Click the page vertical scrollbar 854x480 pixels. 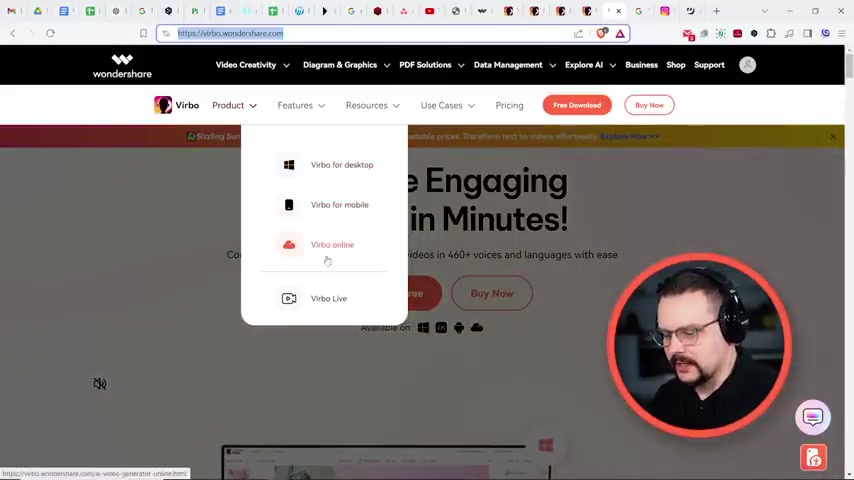pyautogui.click(x=849, y=66)
